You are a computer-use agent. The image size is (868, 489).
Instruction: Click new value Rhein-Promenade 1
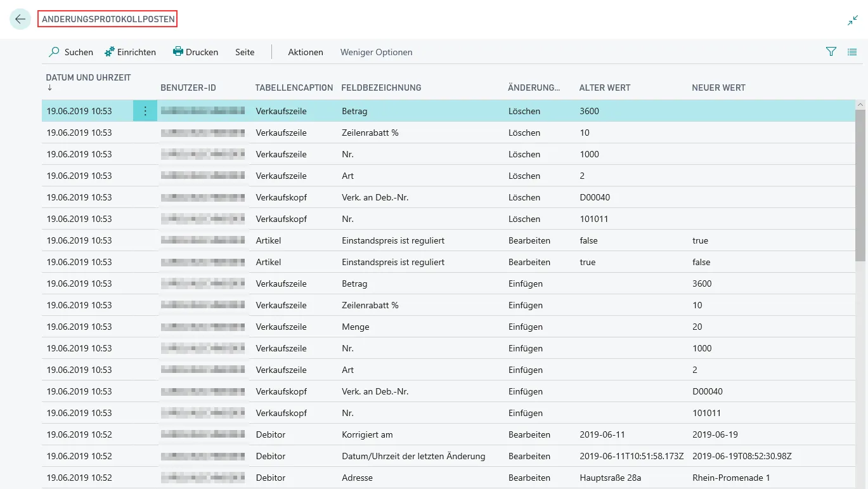(731, 478)
